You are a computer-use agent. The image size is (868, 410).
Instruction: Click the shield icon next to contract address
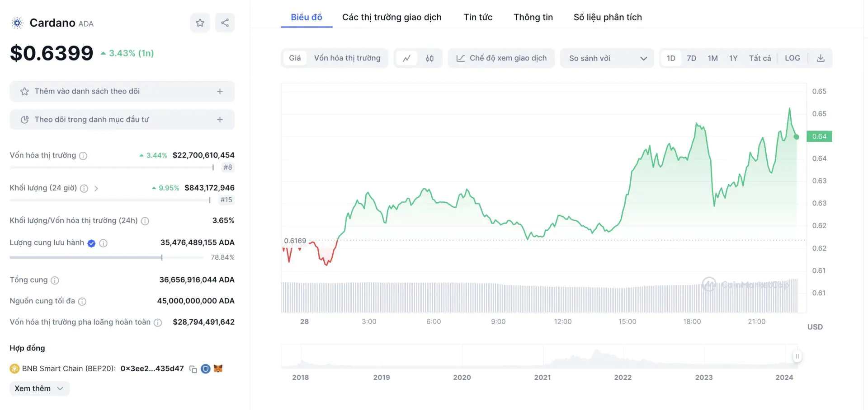point(206,369)
